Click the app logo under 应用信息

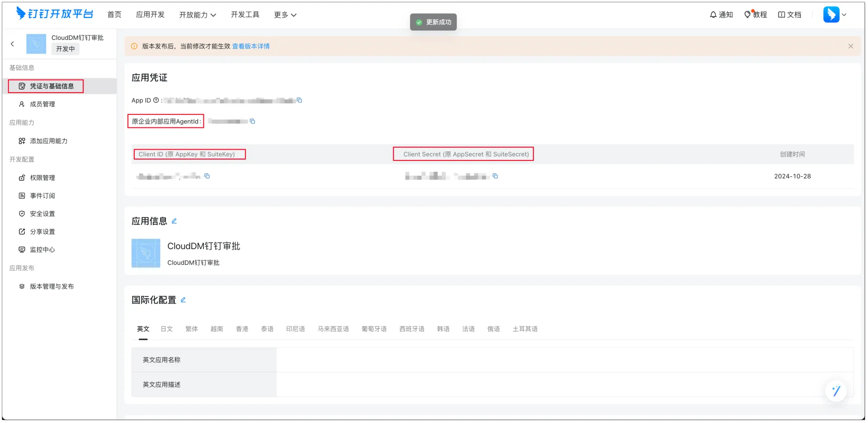146,253
